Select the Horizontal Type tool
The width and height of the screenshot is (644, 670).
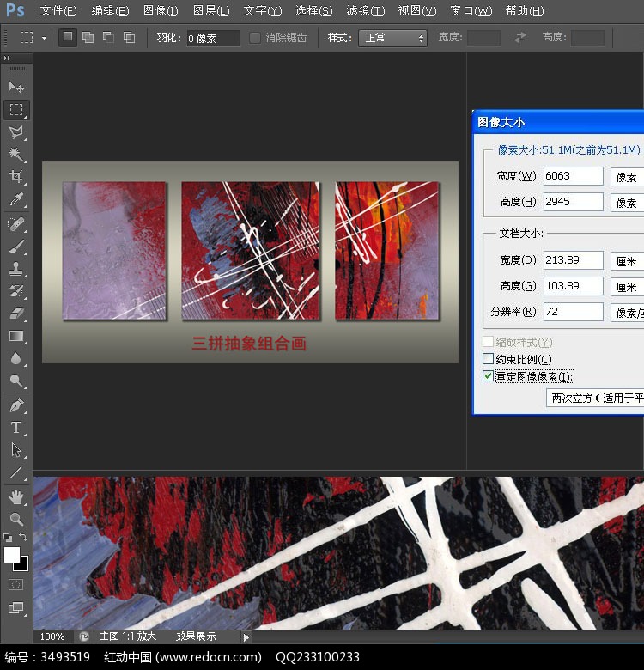coord(16,427)
